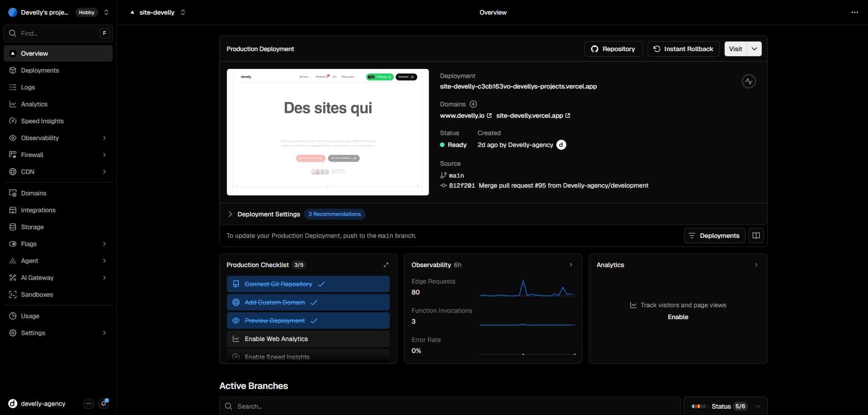Open the Visit dropdown arrow
Screen dimensions: 868x415
tap(754, 49)
